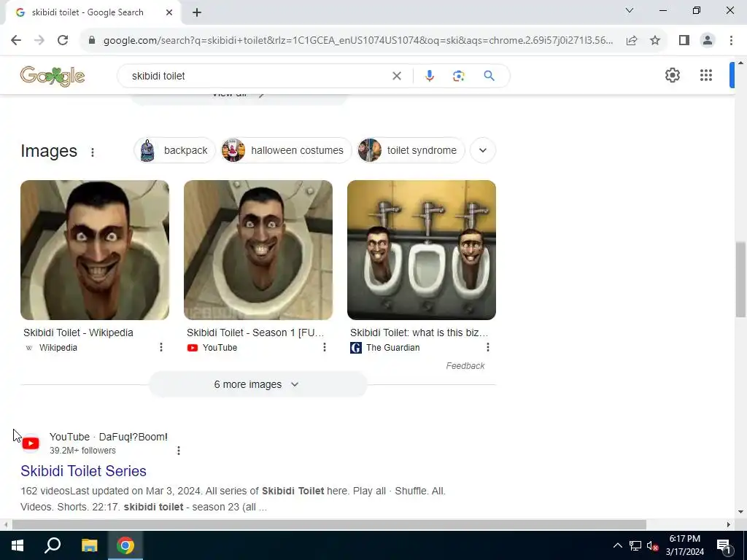Click the Wikipedia source label

[x=58, y=348]
